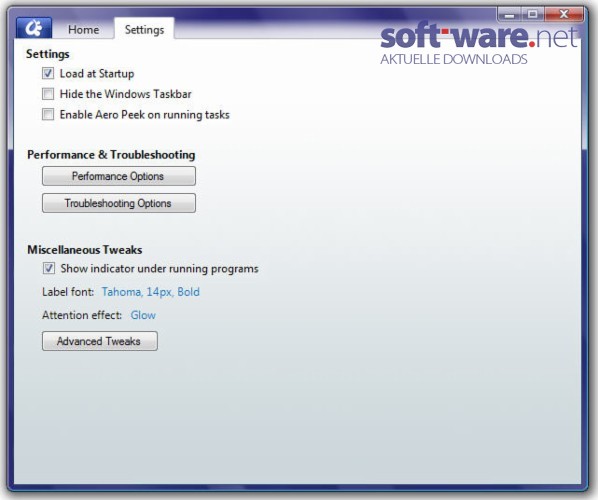
Task: Click the AKTUELLE DOWNLOADS text
Action: 454,59
